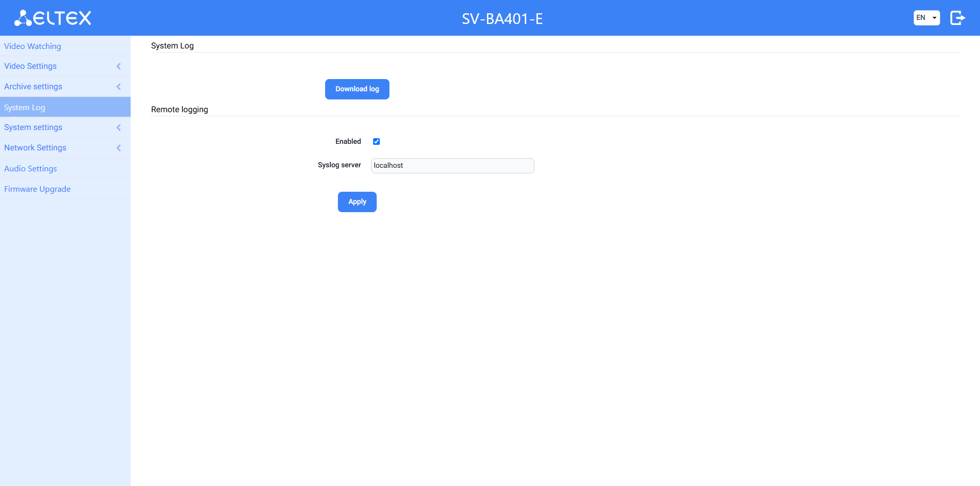
Task: Select the System Log sidebar item
Action: click(x=24, y=108)
